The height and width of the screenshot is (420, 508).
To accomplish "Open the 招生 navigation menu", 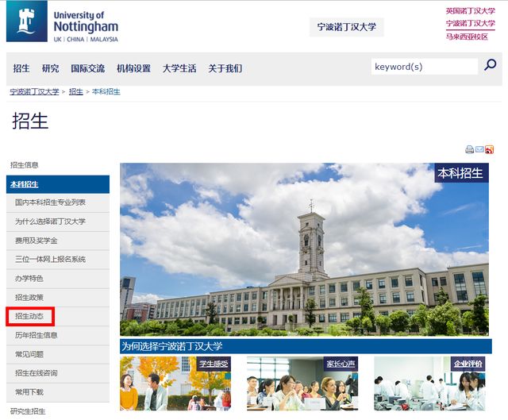I will pyautogui.click(x=21, y=68).
